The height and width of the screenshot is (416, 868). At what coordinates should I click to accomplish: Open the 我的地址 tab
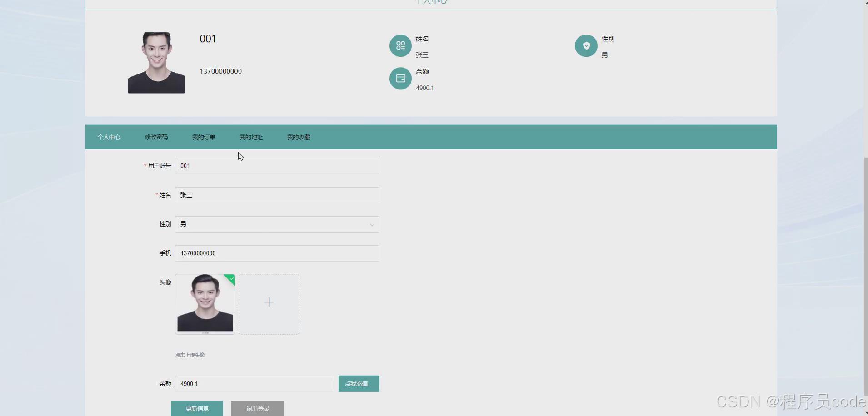pos(251,137)
